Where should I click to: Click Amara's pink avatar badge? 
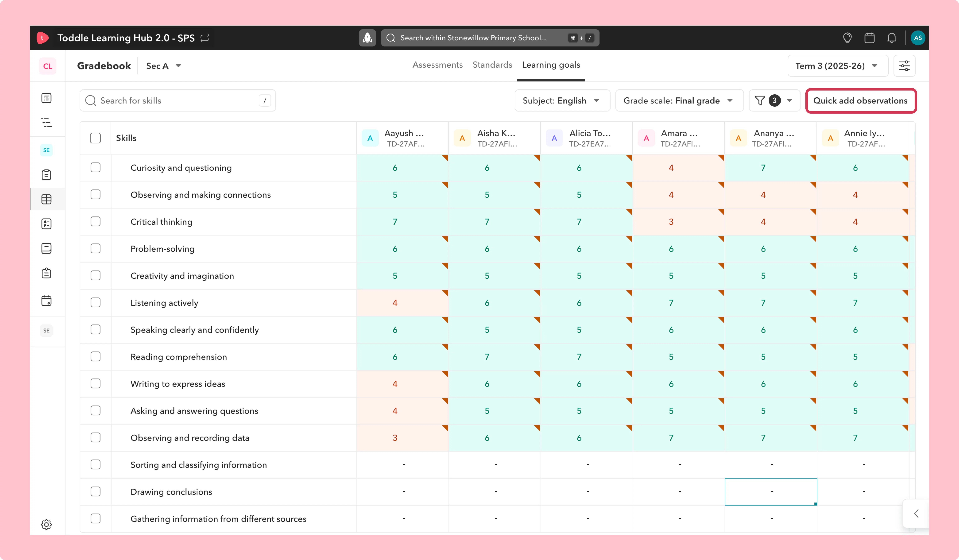(x=646, y=138)
